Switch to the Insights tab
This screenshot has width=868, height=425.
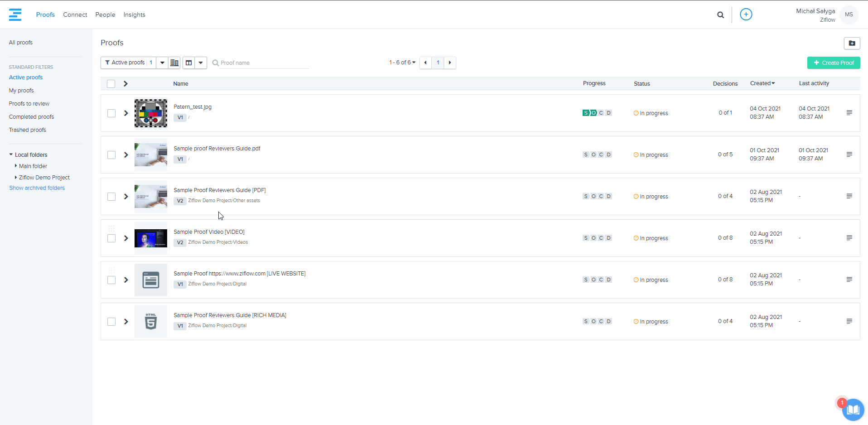click(134, 14)
